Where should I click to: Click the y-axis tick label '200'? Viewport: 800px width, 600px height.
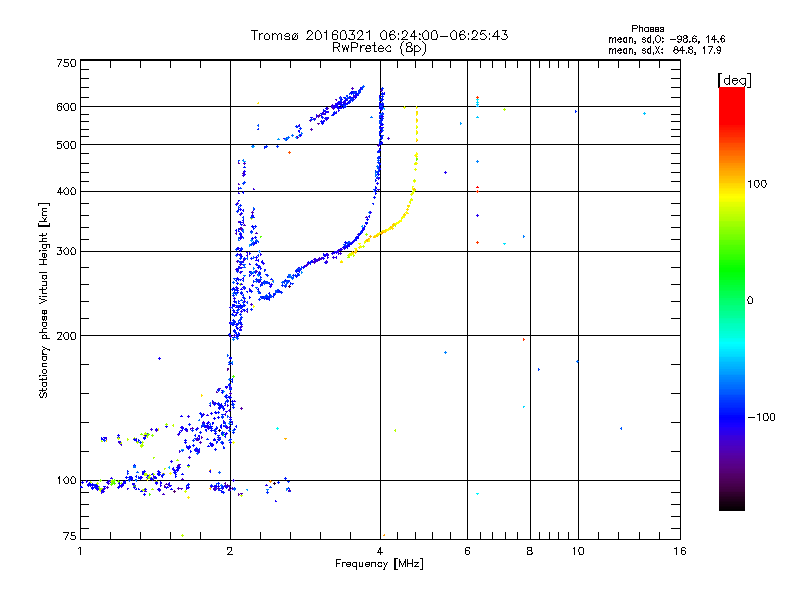pyautogui.click(x=66, y=336)
